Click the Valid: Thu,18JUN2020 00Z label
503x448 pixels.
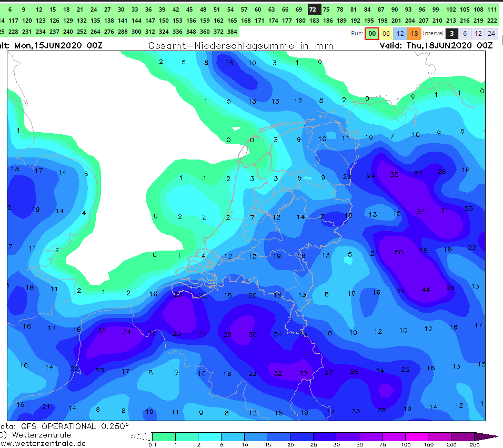436,45
